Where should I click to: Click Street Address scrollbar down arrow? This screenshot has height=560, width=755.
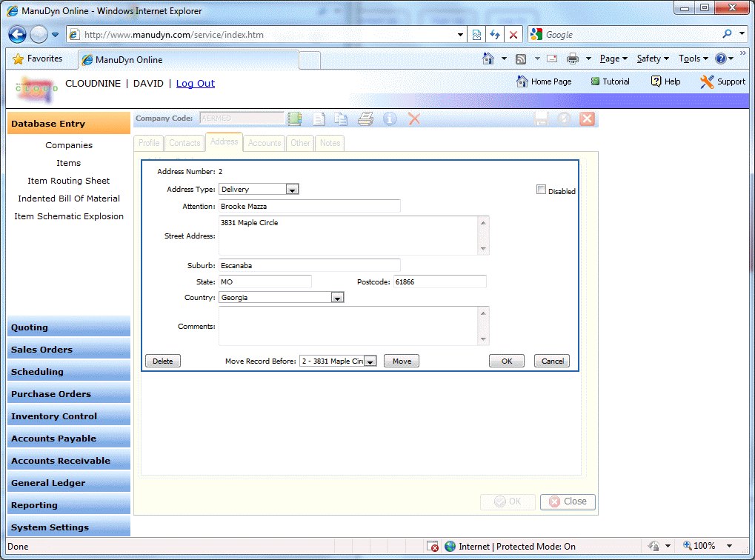(484, 250)
